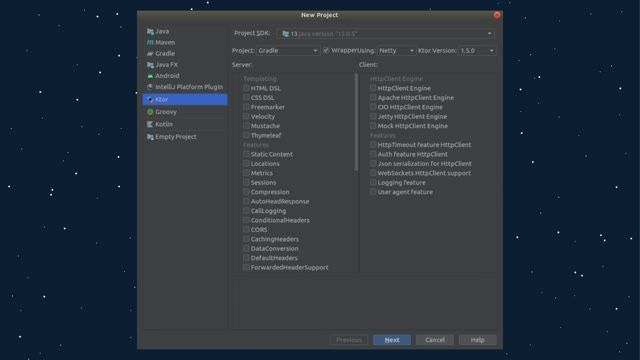
Task: Close the New Project dialog
Action: 497,15
